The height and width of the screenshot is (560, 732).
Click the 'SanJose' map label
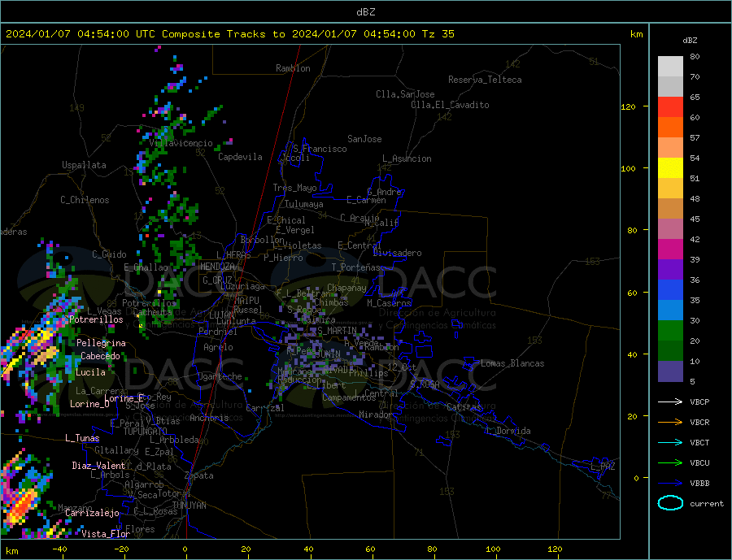tap(364, 139)
